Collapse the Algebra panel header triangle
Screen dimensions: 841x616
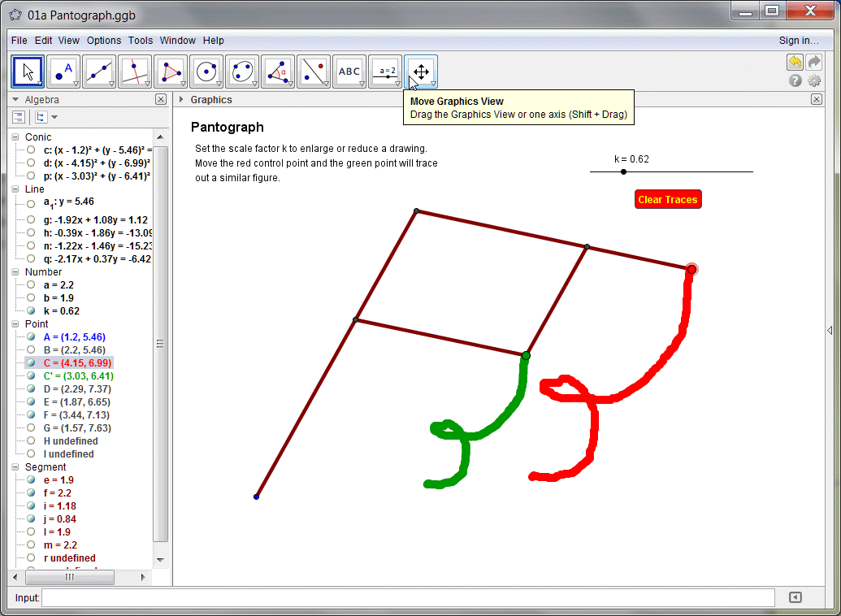[15, 99]
